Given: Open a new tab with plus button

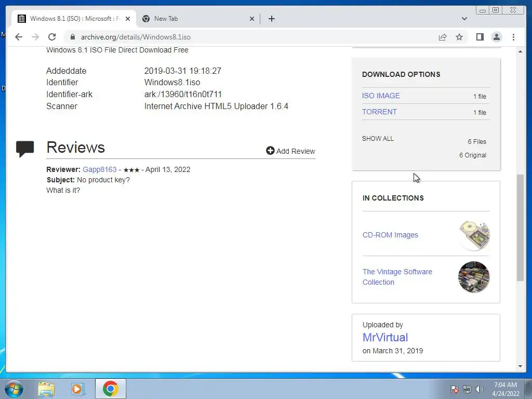Looking at the screenshot, I should (x=271, y=19).
